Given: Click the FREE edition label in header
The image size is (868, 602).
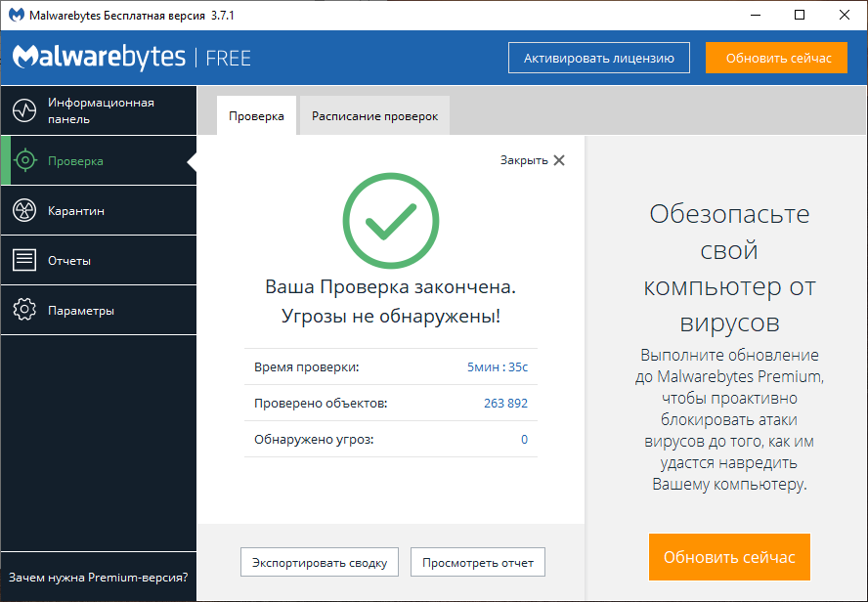Looking at the screenshot, I should point(228,58).
